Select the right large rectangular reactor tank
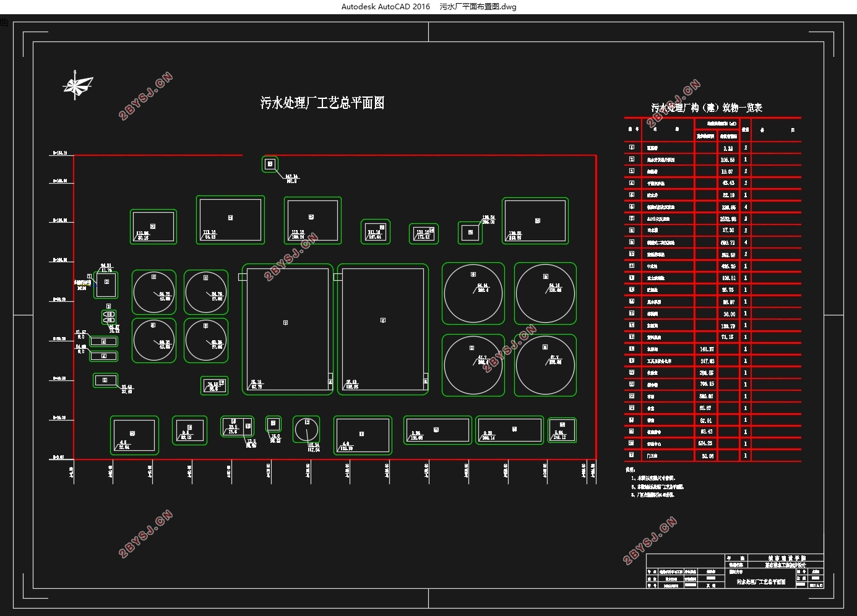Viewport: 857px width, 616px height. (x=382, y=329)
